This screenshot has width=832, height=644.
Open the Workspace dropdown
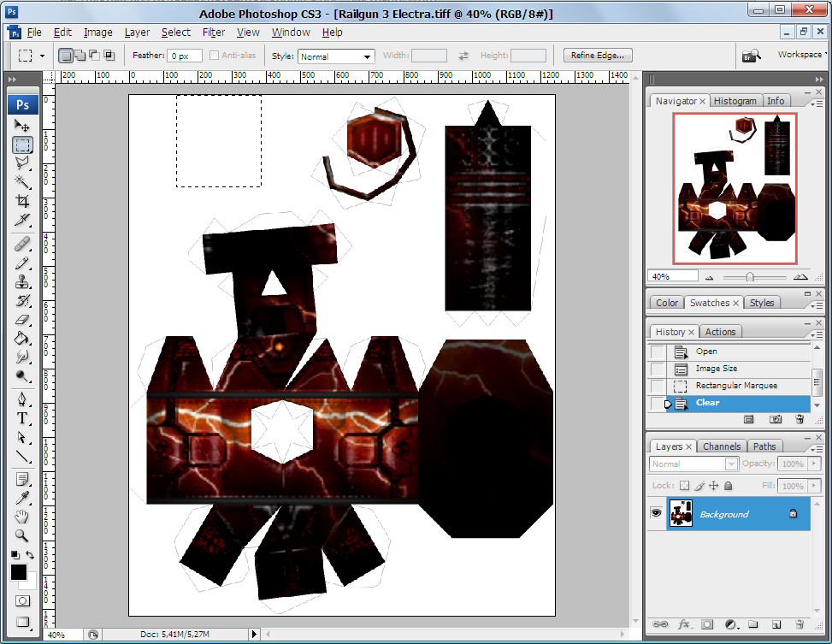[x=802, y=54]
